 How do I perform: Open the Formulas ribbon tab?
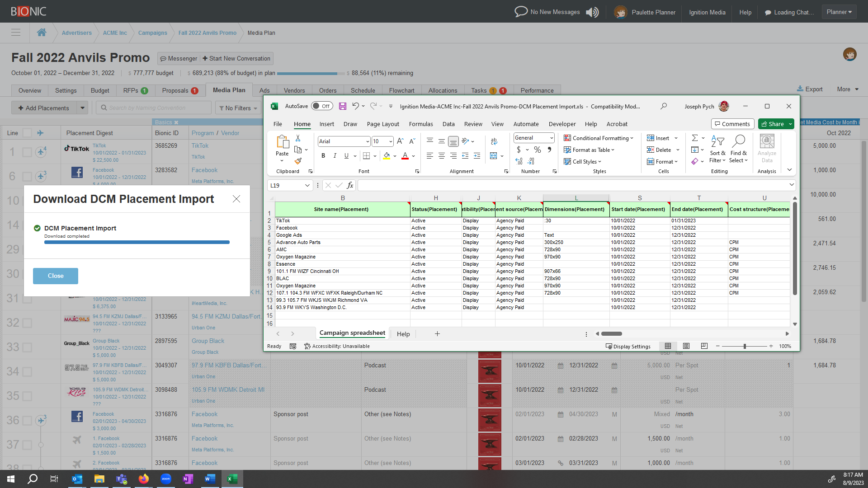421,124
